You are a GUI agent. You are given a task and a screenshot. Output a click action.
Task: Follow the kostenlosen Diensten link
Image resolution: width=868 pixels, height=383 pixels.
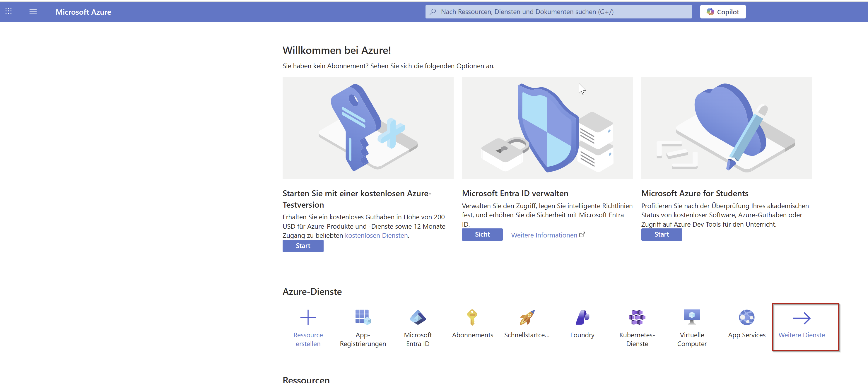click(376, 235)
